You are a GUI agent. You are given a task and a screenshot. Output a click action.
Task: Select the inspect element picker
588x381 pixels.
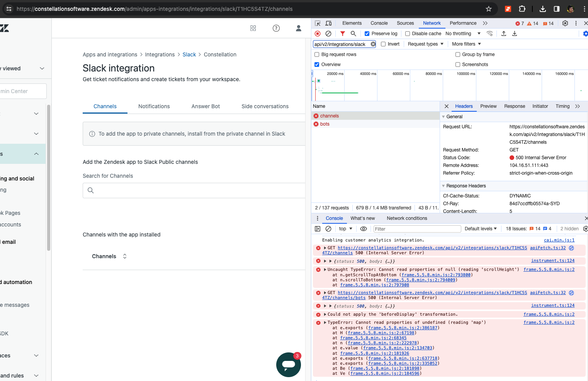point(318,23)
